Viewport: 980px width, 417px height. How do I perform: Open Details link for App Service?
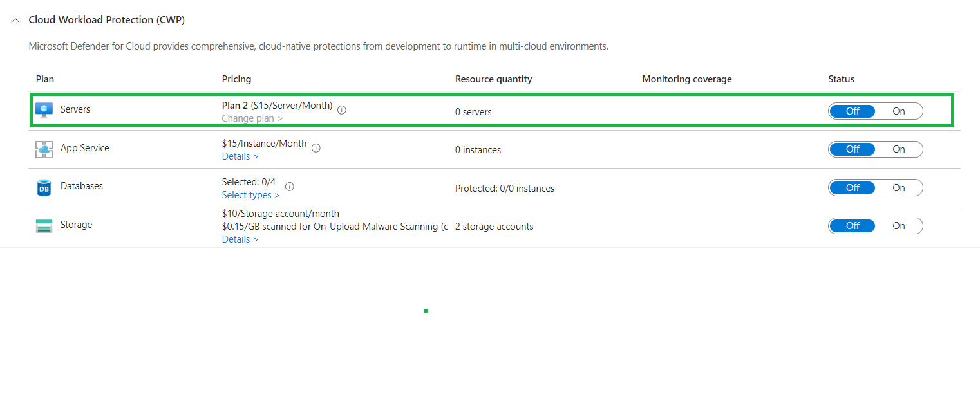[x=240, y=156]
